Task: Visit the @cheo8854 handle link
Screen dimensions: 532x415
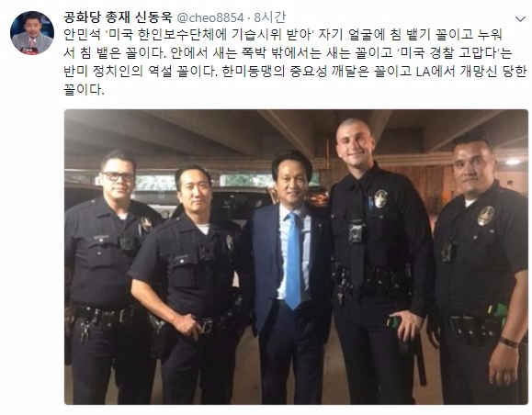Action: [210, 17]
